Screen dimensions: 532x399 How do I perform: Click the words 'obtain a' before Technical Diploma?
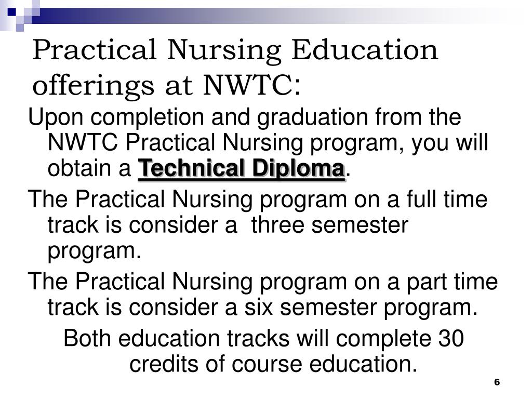tap(89, 168)
